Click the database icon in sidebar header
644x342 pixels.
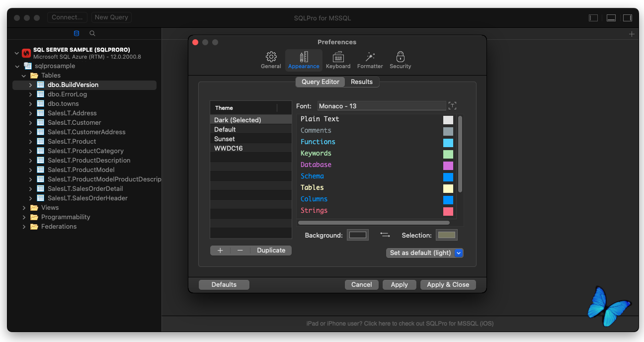[77, 33]
